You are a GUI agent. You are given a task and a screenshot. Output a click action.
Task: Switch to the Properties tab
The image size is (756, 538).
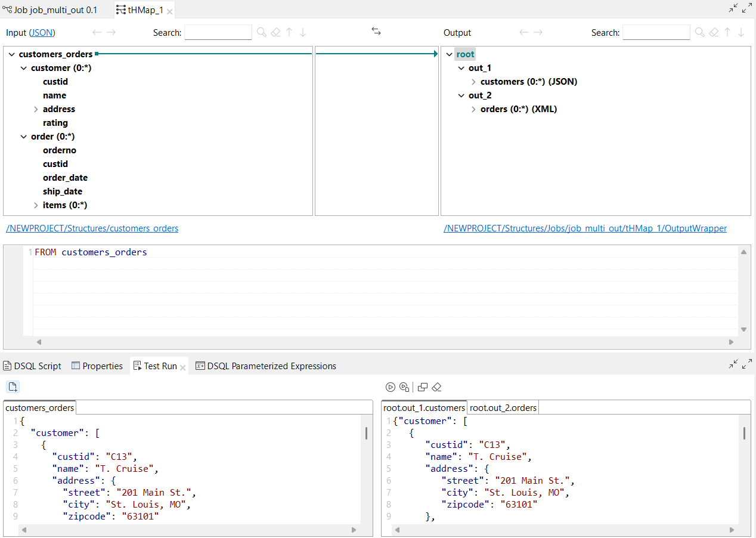pyautogui.click(x=97, y=366)
